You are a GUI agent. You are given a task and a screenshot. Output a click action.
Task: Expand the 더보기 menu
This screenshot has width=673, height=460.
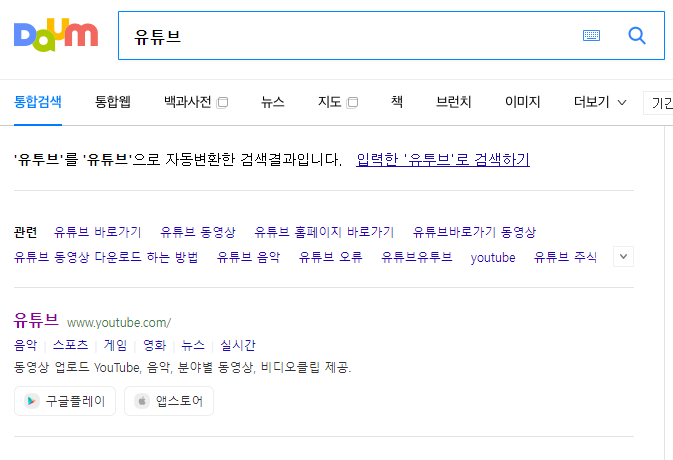point(600,102)
